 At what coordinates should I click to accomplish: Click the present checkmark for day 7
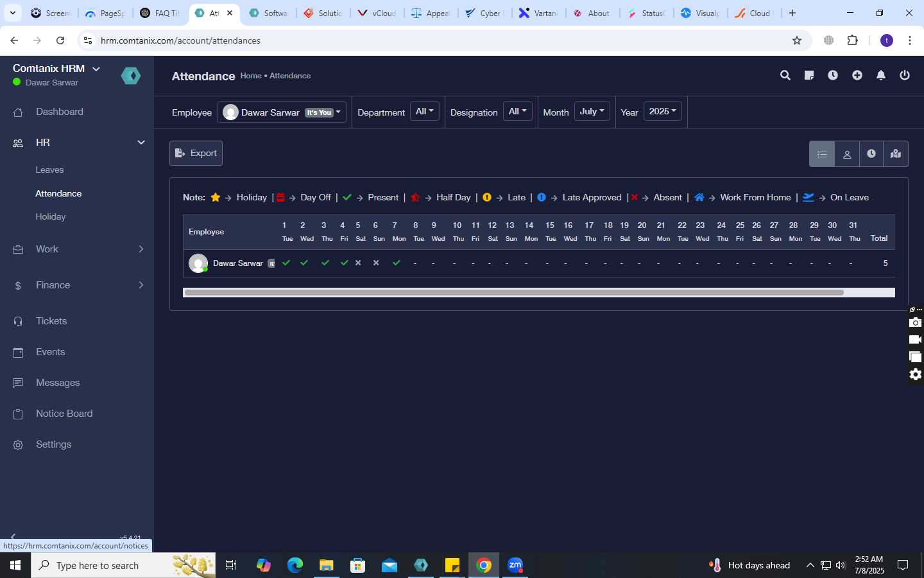point(397,263)
